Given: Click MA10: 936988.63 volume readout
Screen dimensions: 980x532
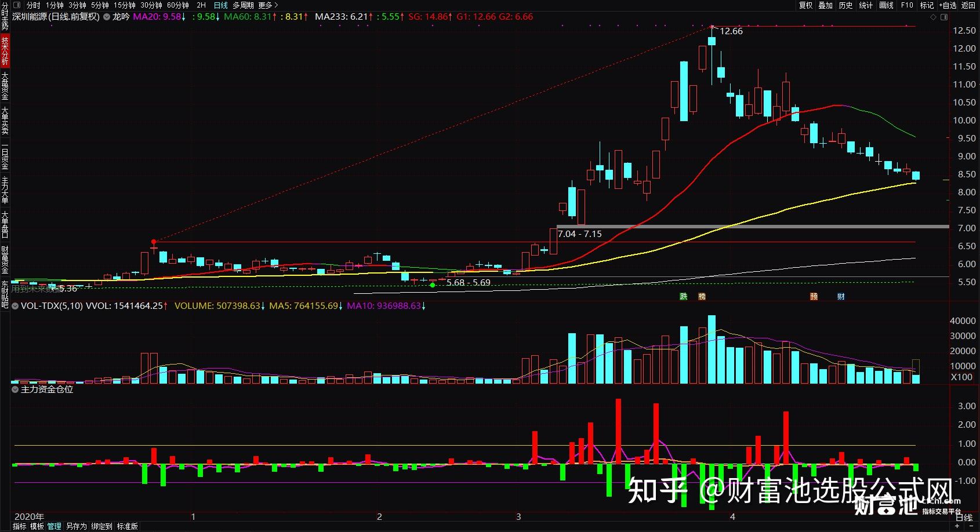Looking at the screenshot, I should click(x=386, y=306).
